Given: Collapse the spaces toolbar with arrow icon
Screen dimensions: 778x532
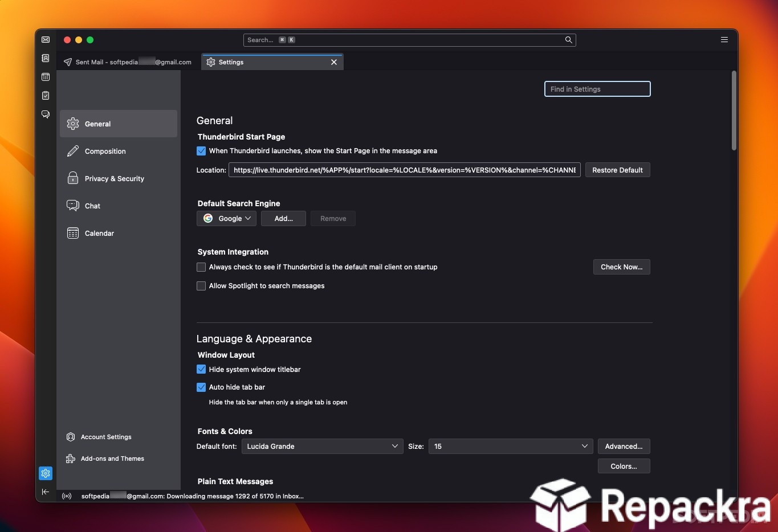Looking at the screenshot, I should pos(46,492).
